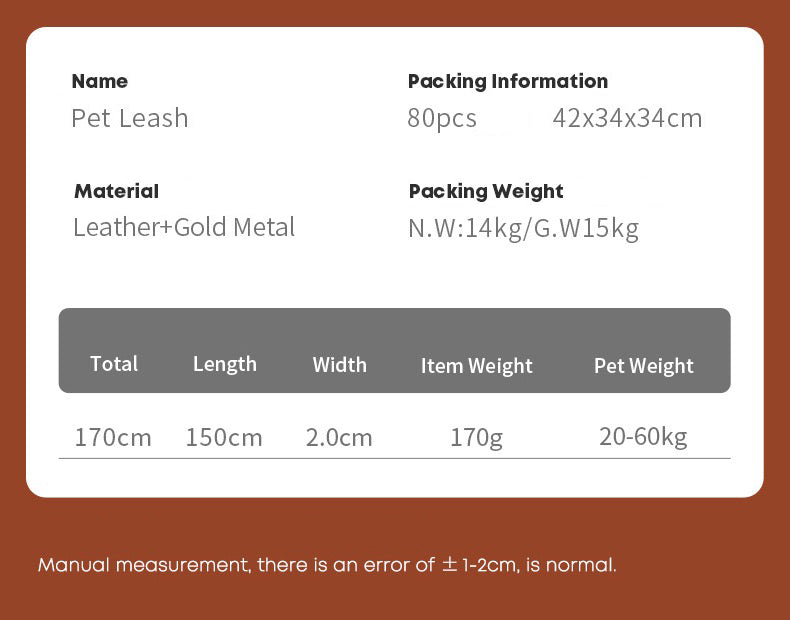
Task: Click the Material label
Action: [116, 191]
